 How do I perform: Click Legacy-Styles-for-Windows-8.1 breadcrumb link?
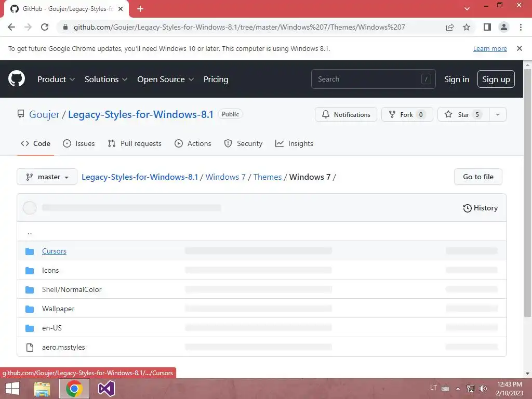(140, 177)
